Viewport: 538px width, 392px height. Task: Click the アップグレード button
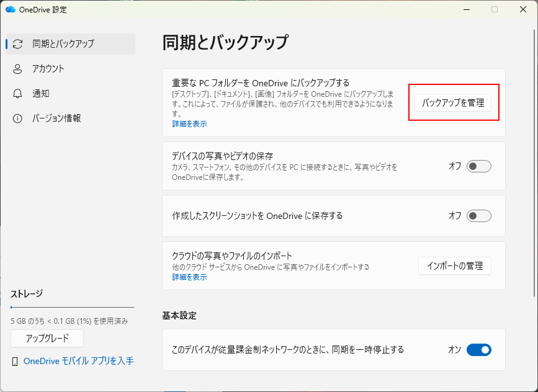point(47,338)
